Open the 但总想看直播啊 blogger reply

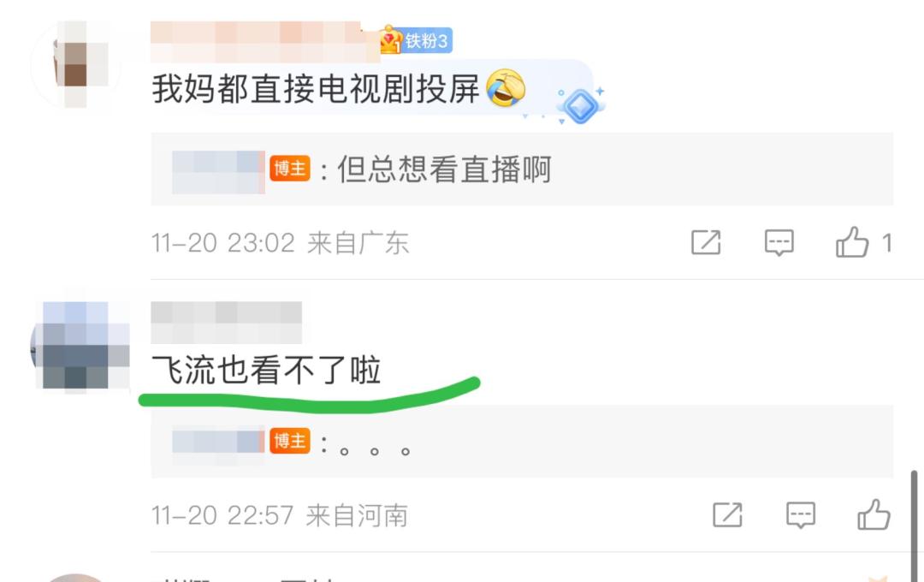[522, 169]
